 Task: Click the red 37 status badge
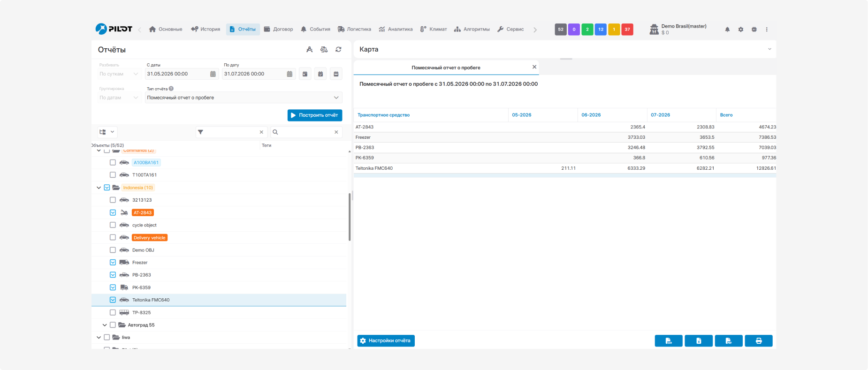[627, 30]
